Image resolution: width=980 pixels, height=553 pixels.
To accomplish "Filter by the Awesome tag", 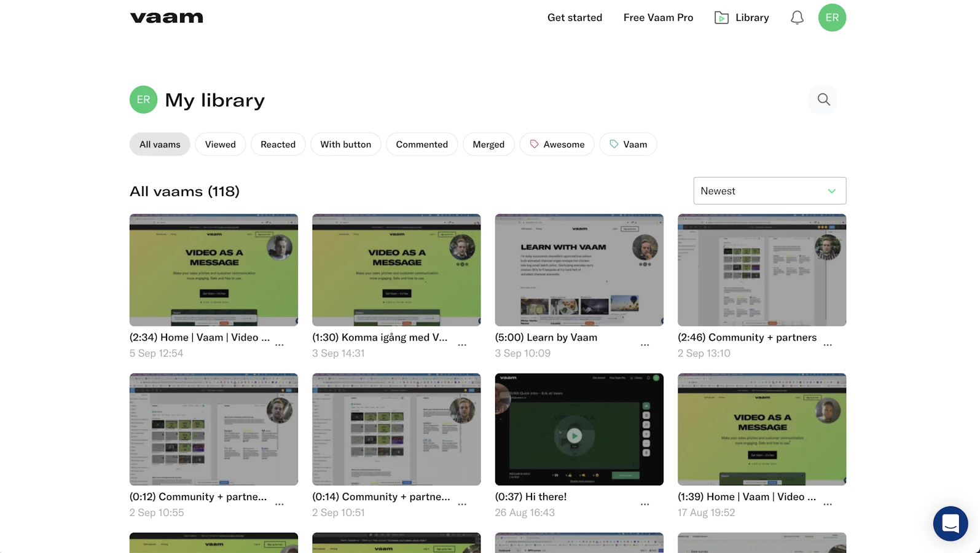I will (557, 144).
